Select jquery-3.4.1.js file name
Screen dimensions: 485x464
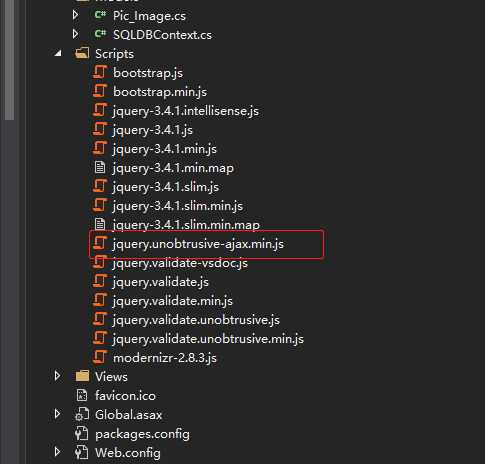click(153, 130)
